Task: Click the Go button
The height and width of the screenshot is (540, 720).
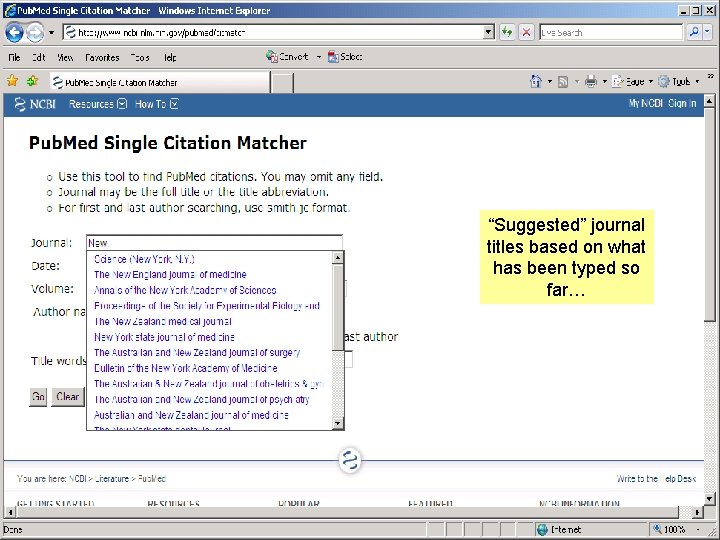Action: [x=38, y=396]
